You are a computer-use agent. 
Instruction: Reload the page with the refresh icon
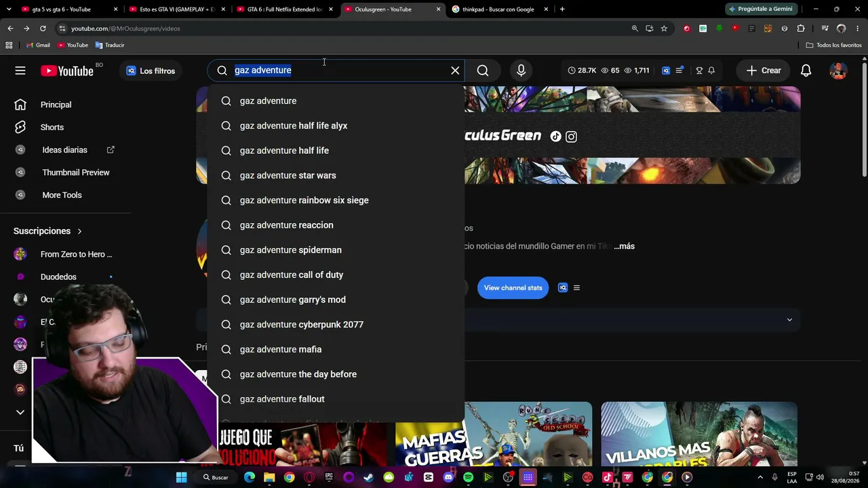coord(43,28)
